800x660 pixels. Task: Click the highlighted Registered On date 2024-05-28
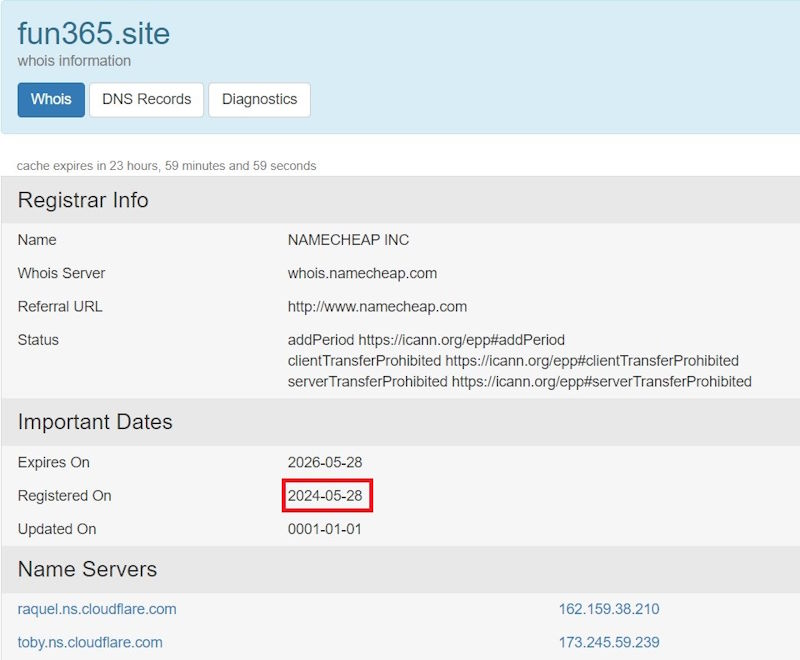coord(329,495)
